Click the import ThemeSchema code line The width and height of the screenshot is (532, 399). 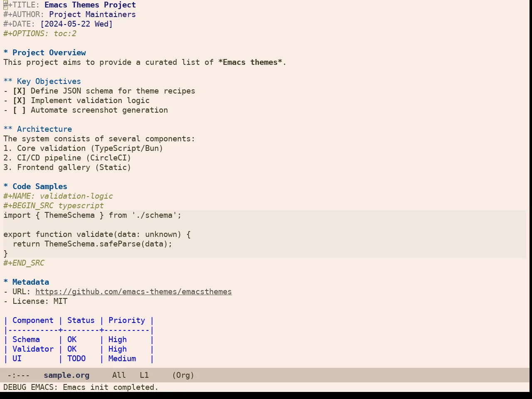pos(92,215)
